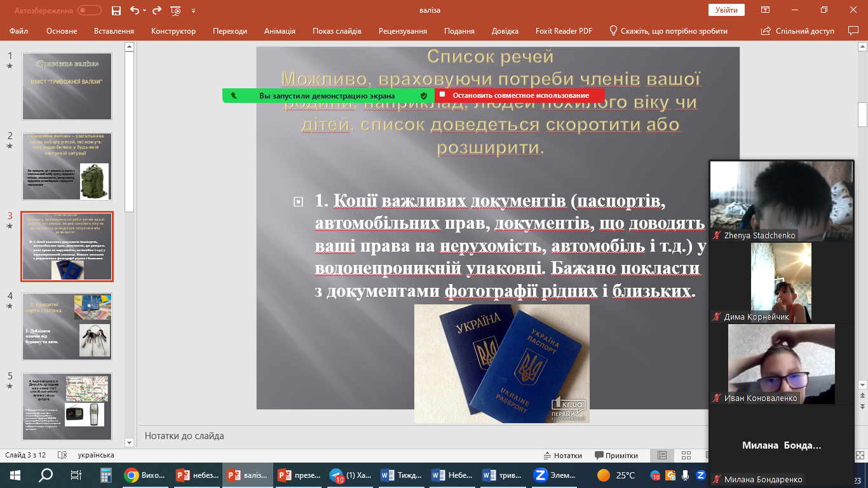Switch to the «Тижд…» Word taskbar window

coord(402,475)
